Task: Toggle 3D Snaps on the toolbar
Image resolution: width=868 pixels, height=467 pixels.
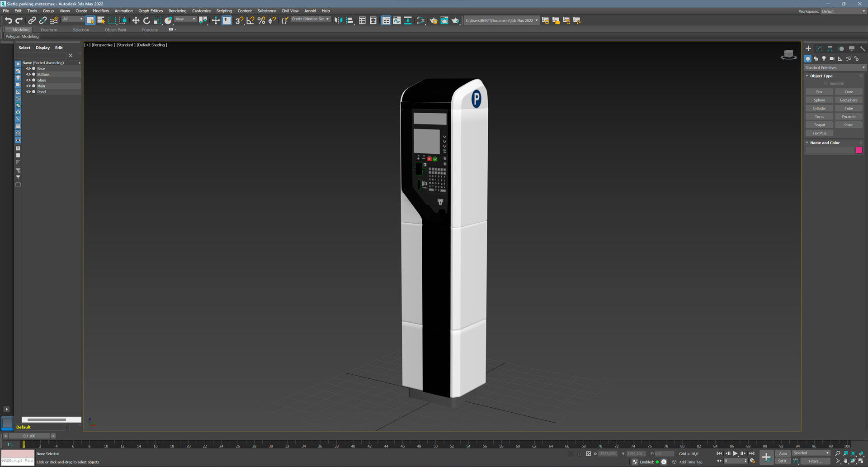Action: tap(239, 20)
